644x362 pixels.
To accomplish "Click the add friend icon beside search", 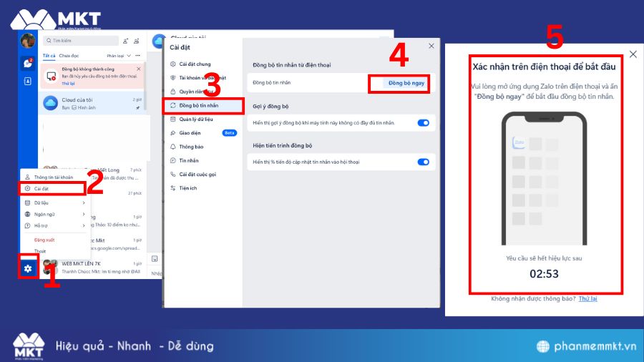I will (126, 41).
